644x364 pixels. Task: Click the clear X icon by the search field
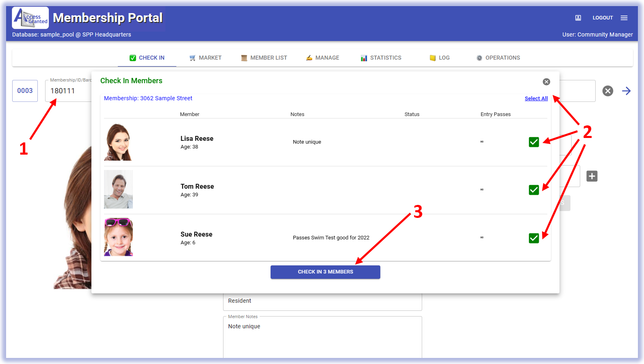(x=608, y=91)
